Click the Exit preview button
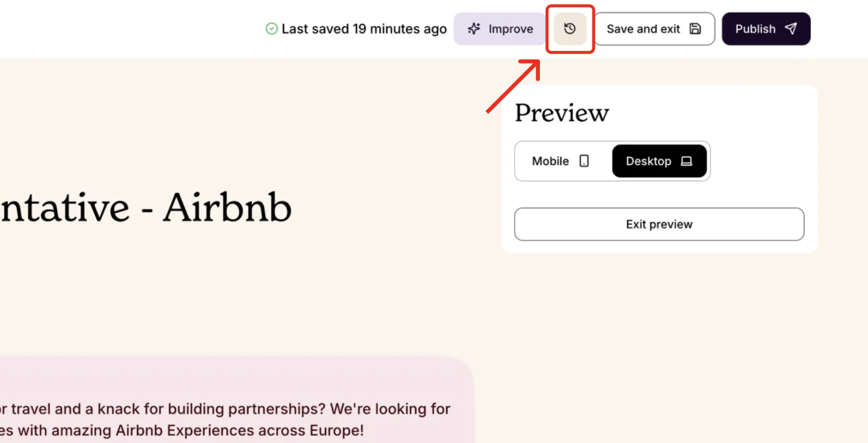The height and width of the screenshot is (443, 868). click(x=659, y=224)
